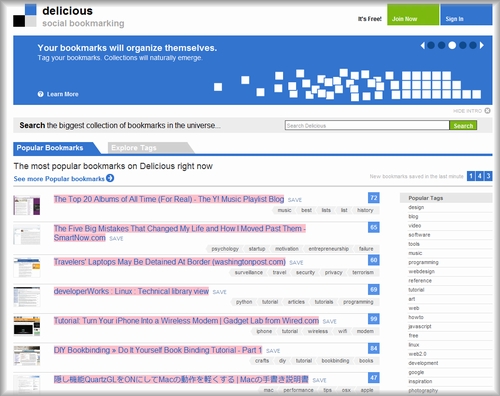Select the first carousel dot in banner
Screen dimensions: 500x396
tap(431, 45)
